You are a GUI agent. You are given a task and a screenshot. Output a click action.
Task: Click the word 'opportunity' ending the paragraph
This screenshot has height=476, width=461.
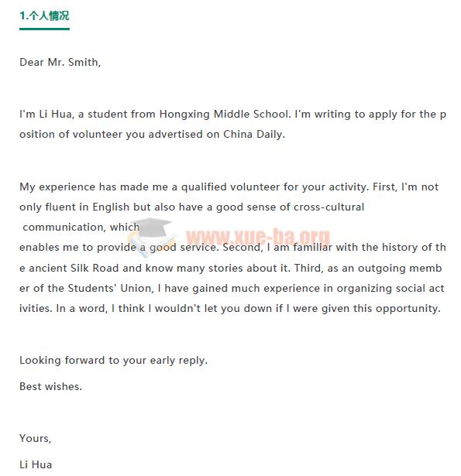point(407,308)
